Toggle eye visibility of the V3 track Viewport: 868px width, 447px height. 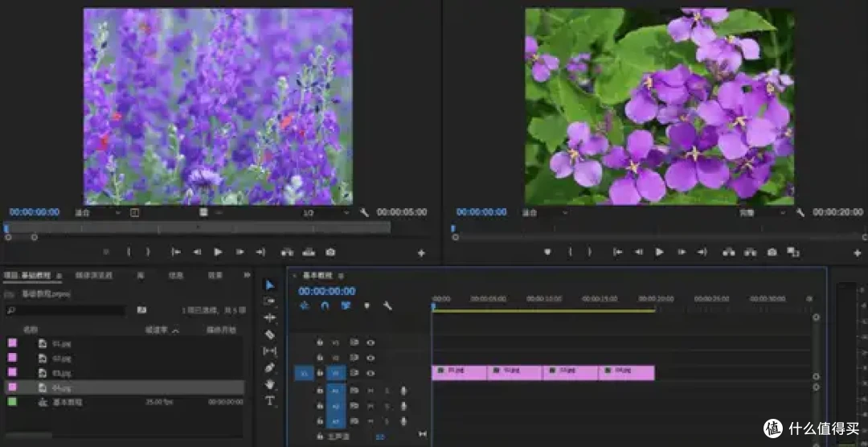[x=371, y=342]
